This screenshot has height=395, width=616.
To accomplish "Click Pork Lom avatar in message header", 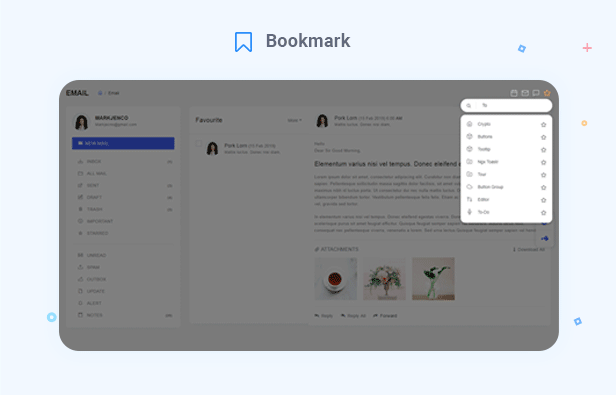I will click(323, 121).
